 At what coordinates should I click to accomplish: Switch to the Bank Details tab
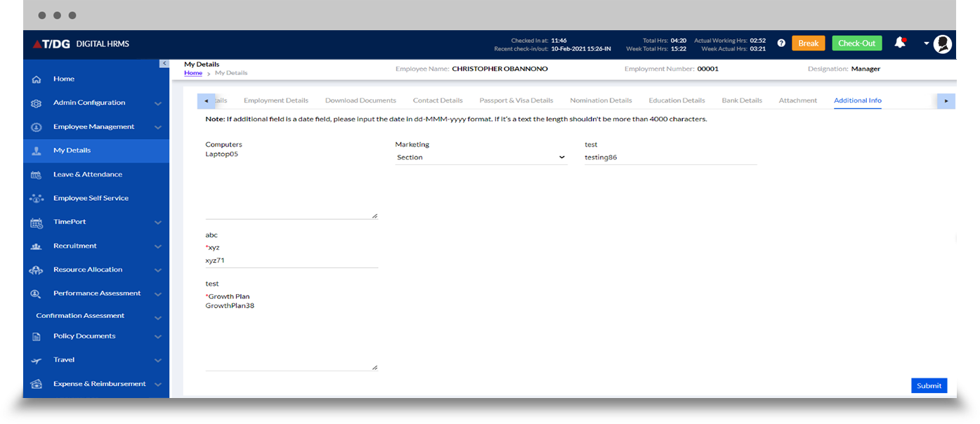click(742, 100)
